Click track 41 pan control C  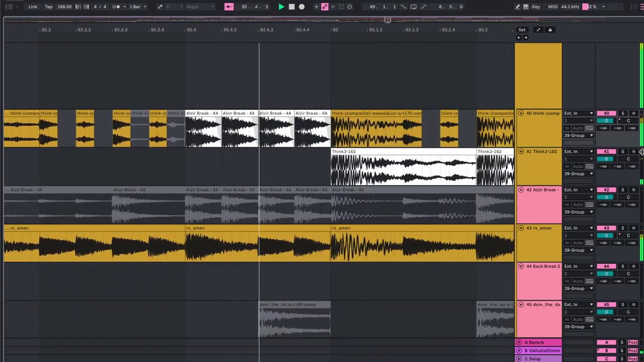[x=628, y=159]
